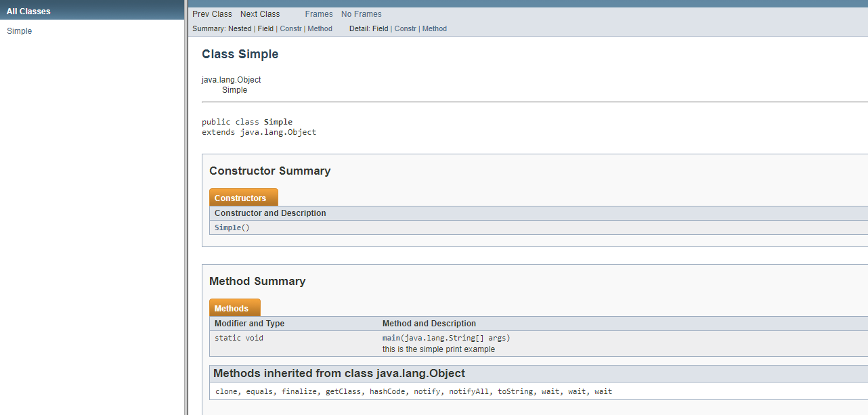Click Field in the Detail row
The width and height of the screenshot is (868, 415).
point(380,29)
